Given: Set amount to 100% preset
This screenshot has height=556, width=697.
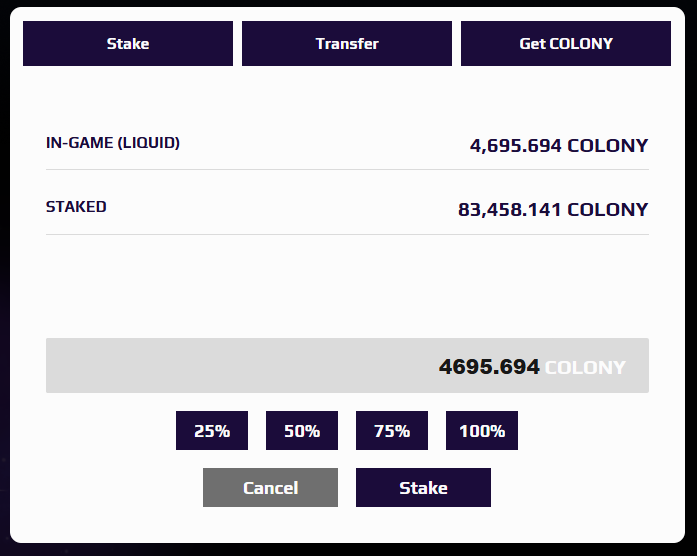Looking at the screenshot, I should (482, 431).
